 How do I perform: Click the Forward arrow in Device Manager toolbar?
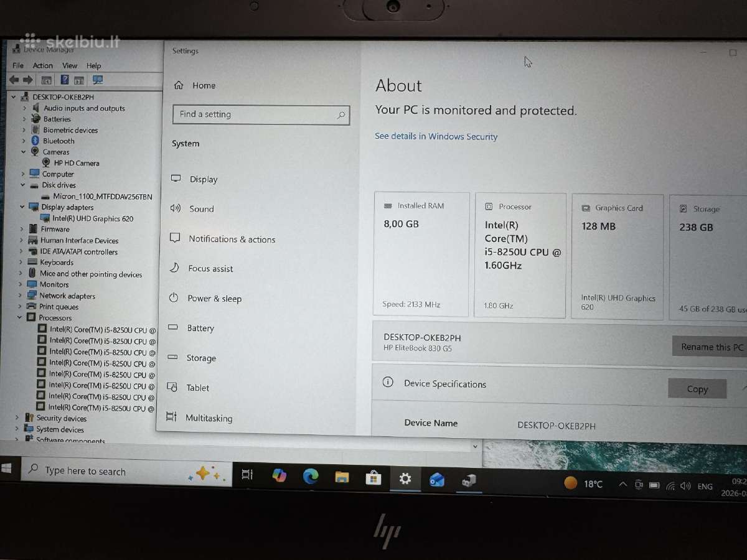point(27,80)
